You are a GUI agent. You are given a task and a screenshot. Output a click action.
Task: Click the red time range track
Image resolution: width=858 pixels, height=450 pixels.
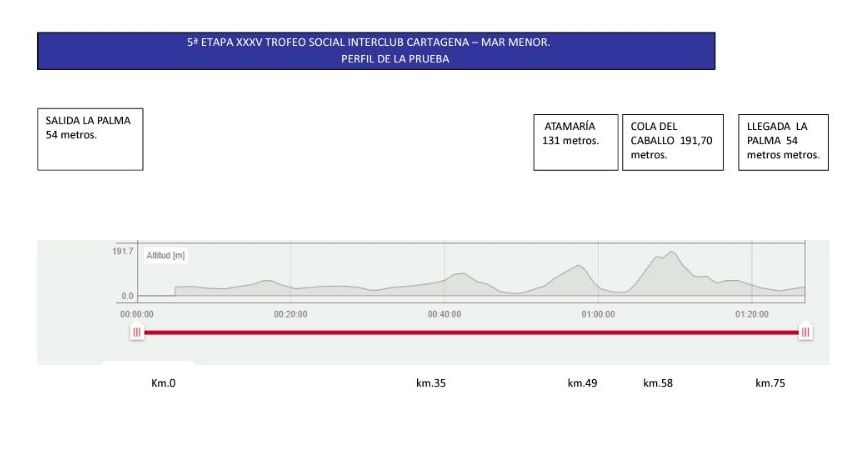click(470, 332)
